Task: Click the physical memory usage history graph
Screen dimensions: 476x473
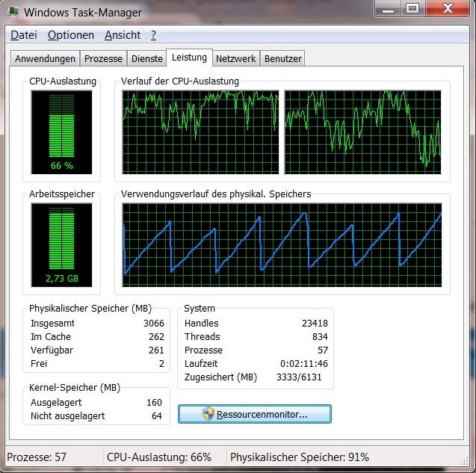Action: point(282,245)
